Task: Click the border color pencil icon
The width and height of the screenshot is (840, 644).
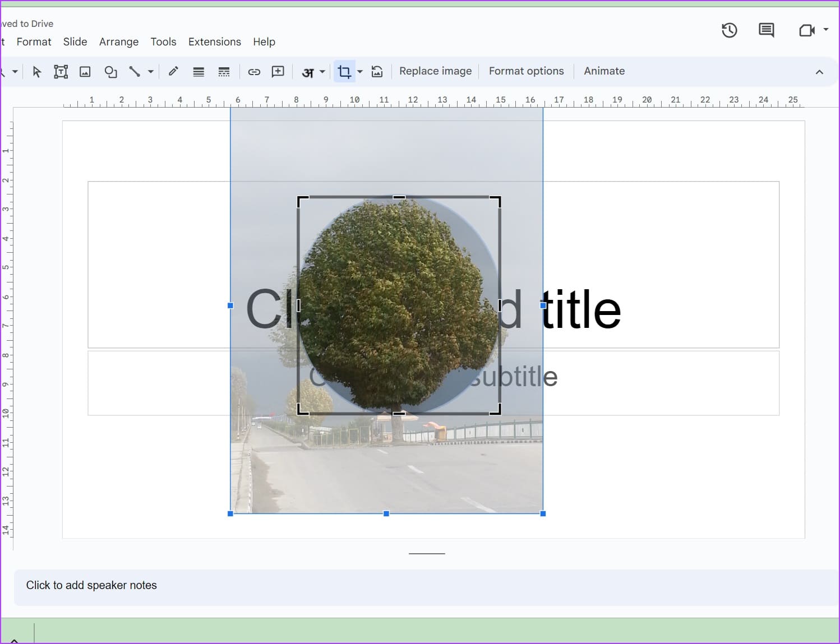Action: click(x=173, y=71)
